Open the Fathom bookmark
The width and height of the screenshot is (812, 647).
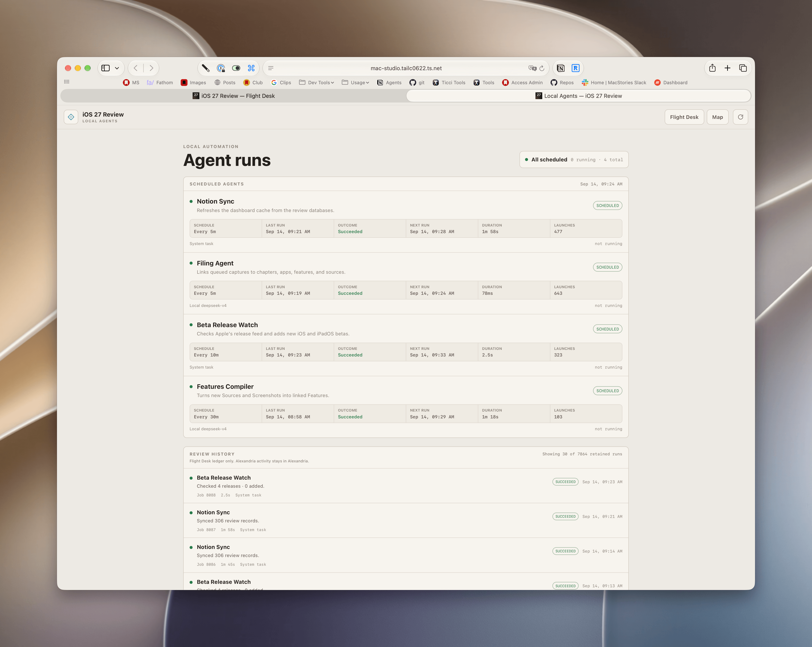click(160, 83)
